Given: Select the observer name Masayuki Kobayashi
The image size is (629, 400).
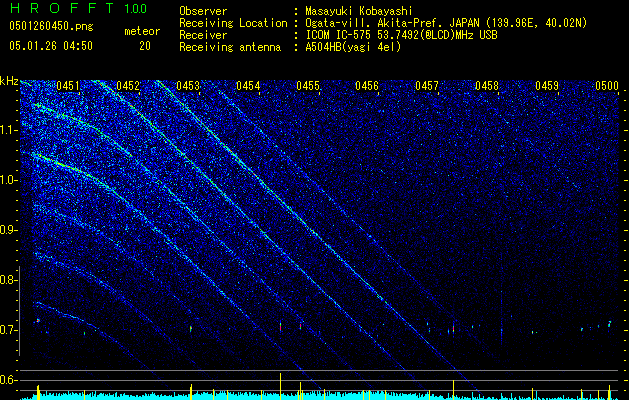Looking at the screenshot, I should pos(359,11).
